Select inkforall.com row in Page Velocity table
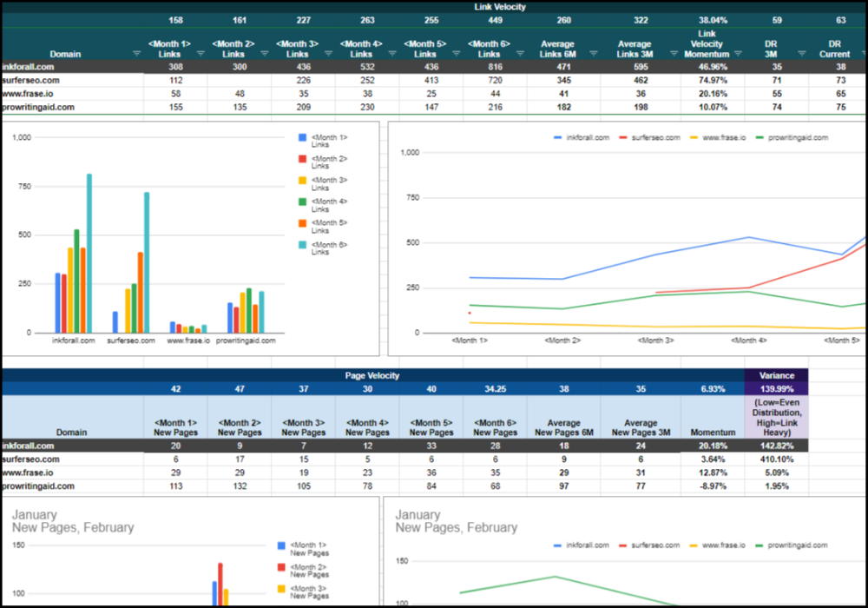This screenshot has width=868, height=608. 404,446
